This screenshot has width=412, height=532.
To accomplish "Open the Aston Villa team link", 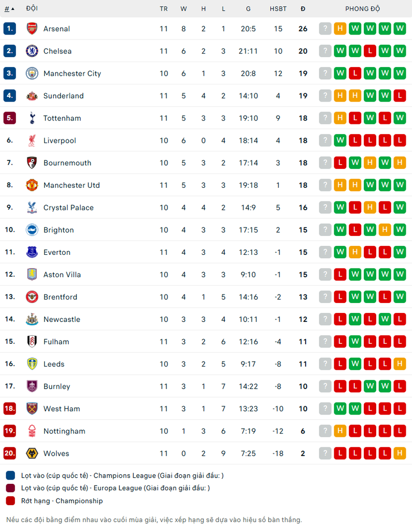I will pyautogui.click(x=62, y=275).
